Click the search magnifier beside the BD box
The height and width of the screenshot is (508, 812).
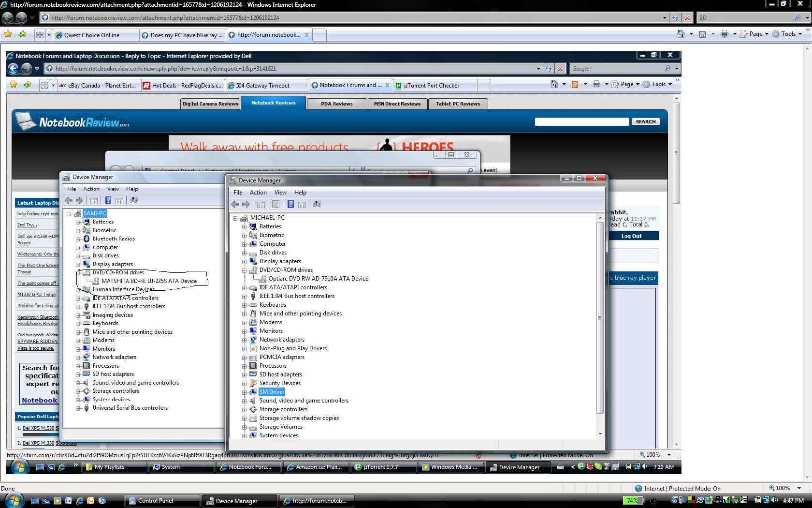click(797, 17)
